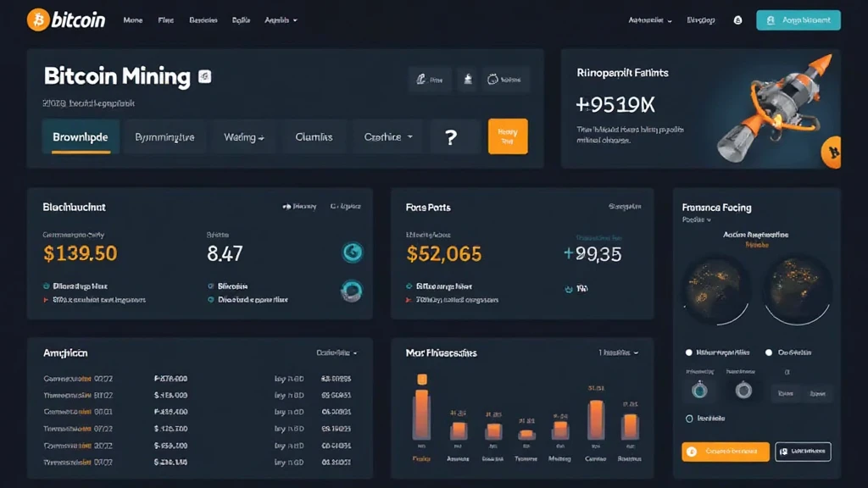The width and height of the screenshot is (868, 488).
Task: Click the teal bullet icon under $52,065
Action: point(409,286)
